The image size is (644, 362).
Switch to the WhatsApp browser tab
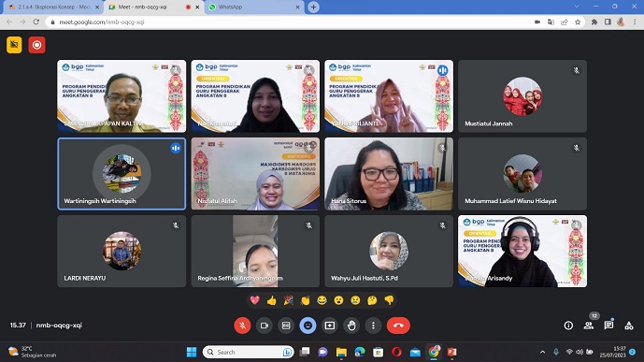click(254, 7)
